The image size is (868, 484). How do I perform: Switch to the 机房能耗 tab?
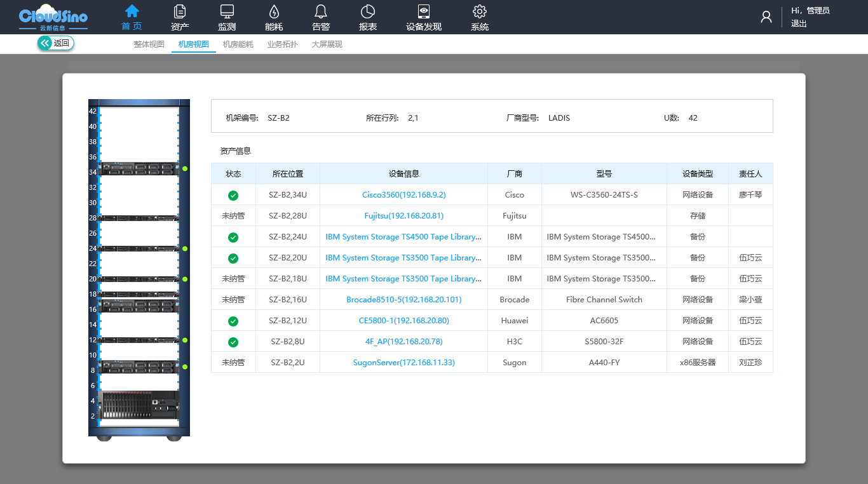click(x=238, y=44)
